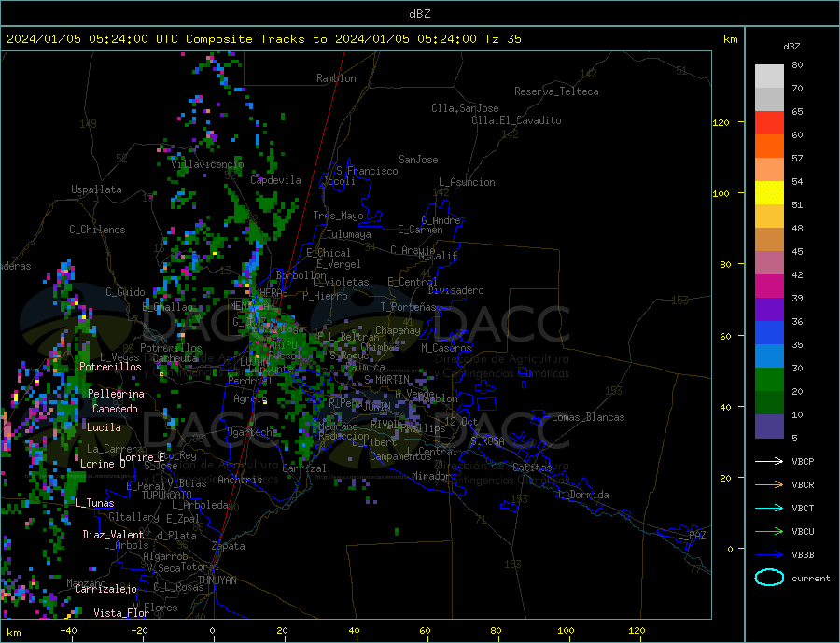The width and height of the screenshot is (840, 643).
Task: Click the 'Lucila' map label
Action: [x=104, y=427]
